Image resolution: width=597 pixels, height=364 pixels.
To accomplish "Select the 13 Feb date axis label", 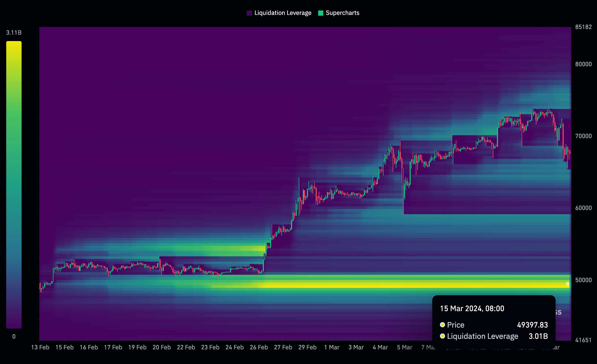I will tap(40, 347).
